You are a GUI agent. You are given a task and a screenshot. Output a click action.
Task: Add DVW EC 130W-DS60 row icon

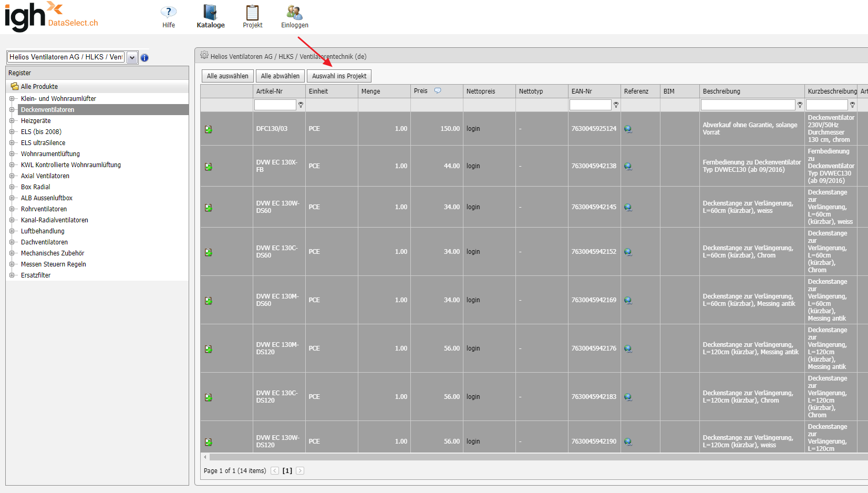click(x=208, y=208)
